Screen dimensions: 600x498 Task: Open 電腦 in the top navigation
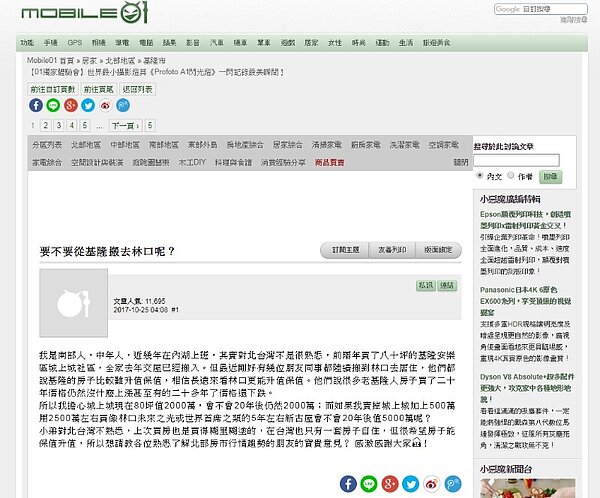[x=146, y=42]
